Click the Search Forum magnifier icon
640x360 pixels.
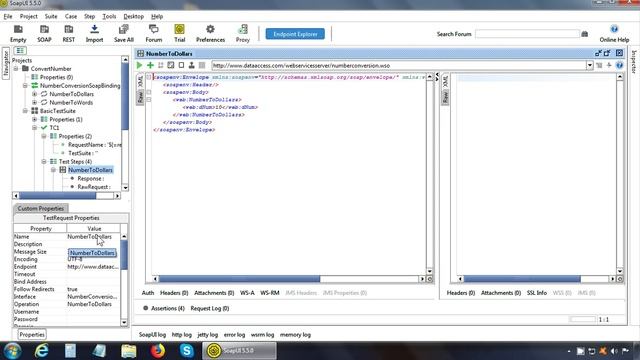click(584, 34)
